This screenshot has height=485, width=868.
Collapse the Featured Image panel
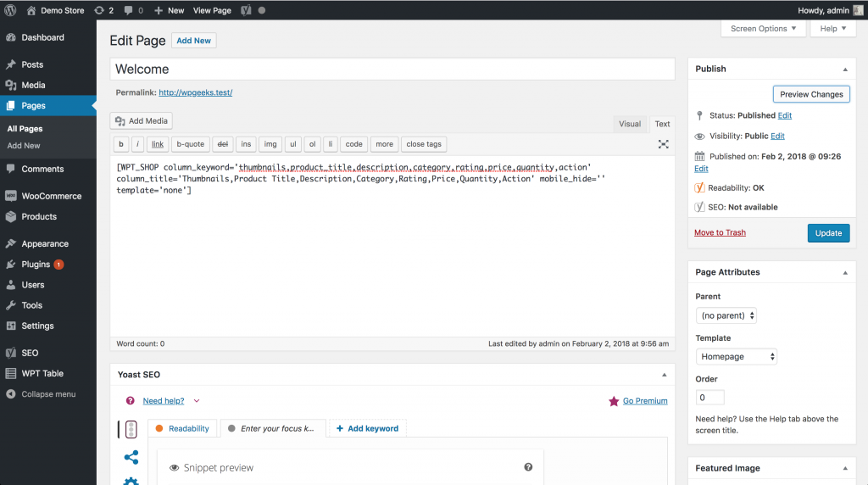point(845,468)
